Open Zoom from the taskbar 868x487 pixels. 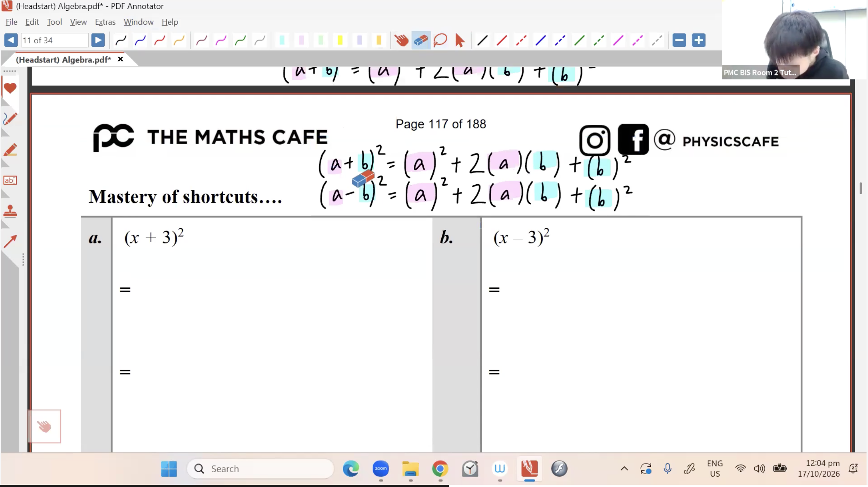(x=381, y=469)
